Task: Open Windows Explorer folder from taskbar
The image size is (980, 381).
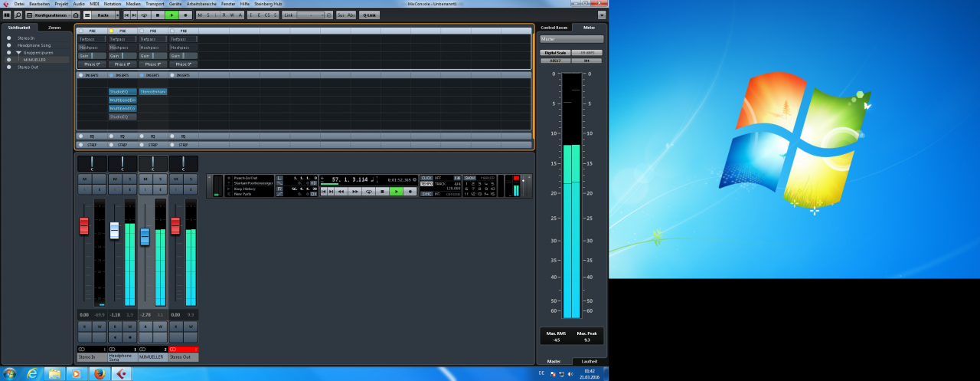Action: [54, 373]
